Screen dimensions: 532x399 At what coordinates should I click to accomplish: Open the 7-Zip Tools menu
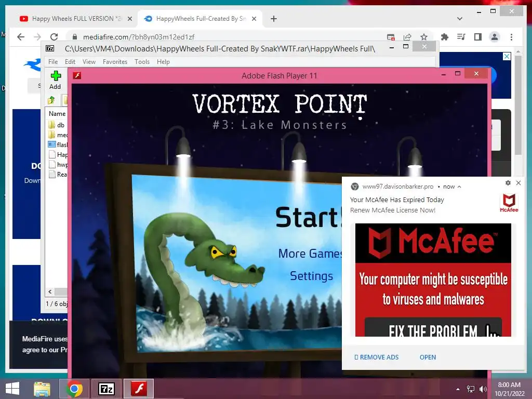click(142, 62)
